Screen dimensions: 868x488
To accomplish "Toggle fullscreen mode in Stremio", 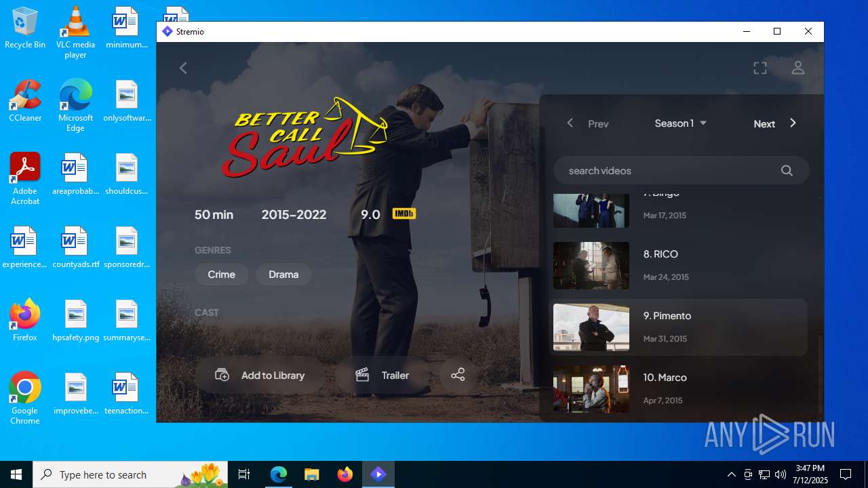I will click(760, 68).
